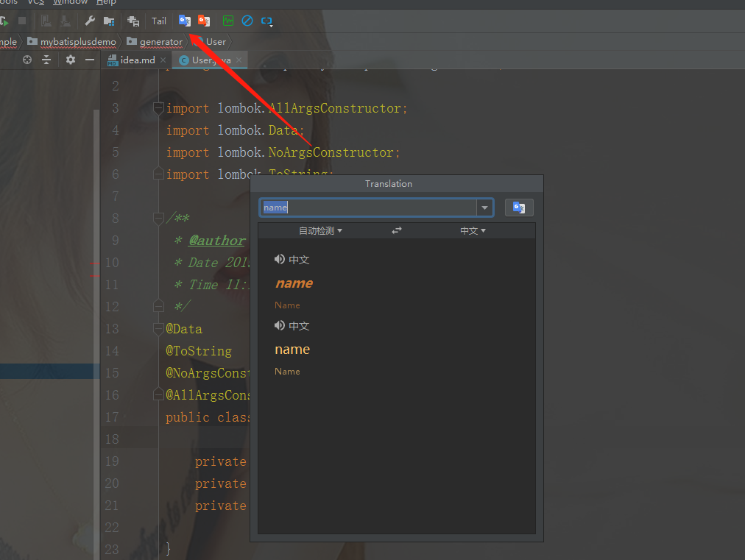
Task: Click the translate button beside the input field
Action: tap(519, 208)
